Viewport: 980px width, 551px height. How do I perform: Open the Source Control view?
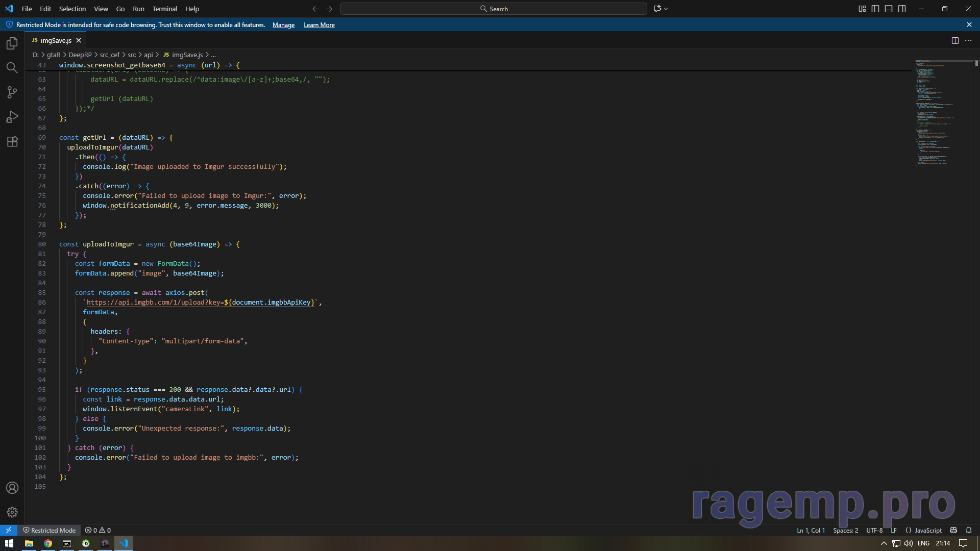(x=12, y=92)
